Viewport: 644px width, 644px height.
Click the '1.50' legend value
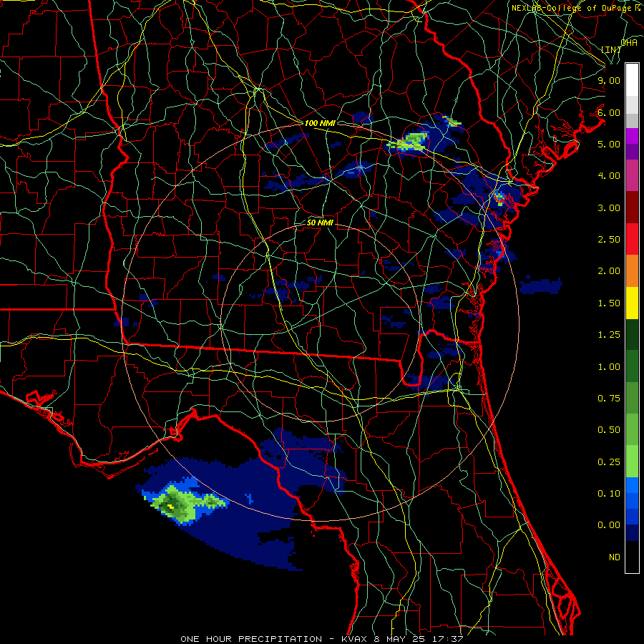609,303
